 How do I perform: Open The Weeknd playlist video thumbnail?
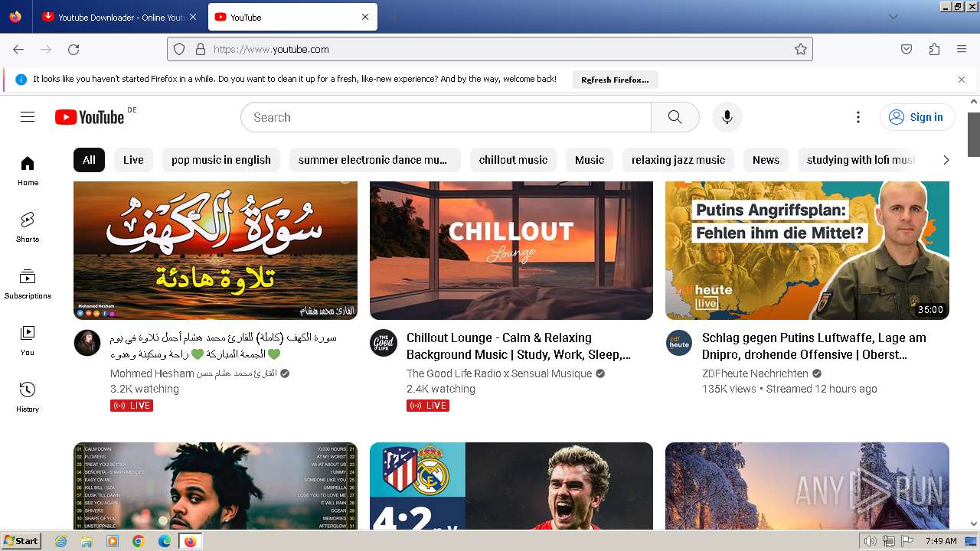[x=215, y=486]
